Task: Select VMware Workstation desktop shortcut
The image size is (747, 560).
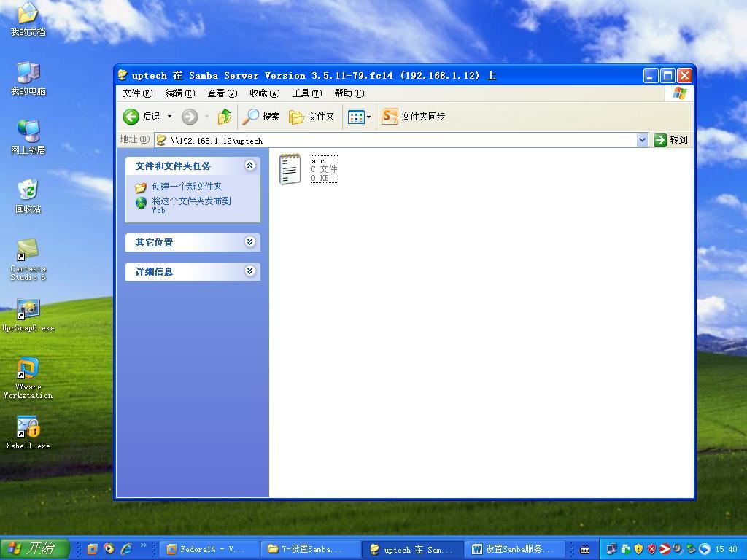Action: point(28,378)
